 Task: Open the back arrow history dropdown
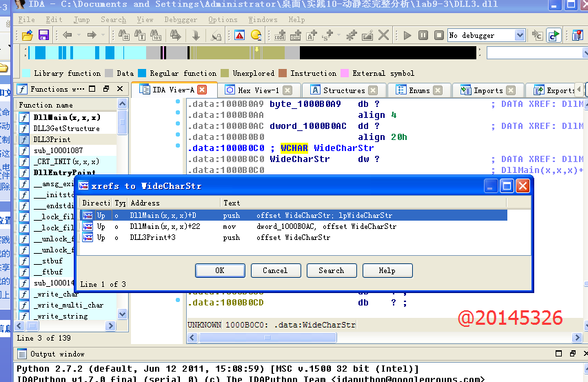pos(79,35)
